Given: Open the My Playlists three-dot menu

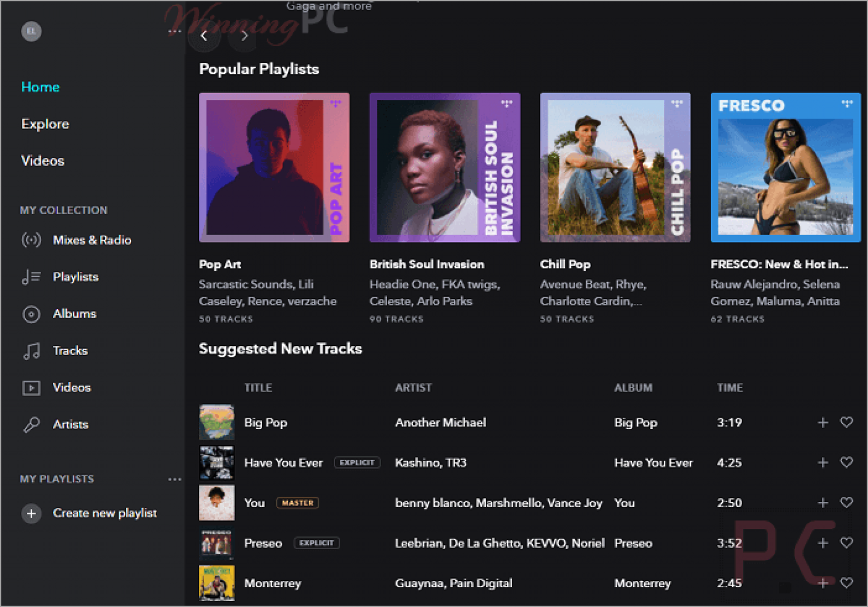Looking at the screenshot, I should tap(175, 479).
